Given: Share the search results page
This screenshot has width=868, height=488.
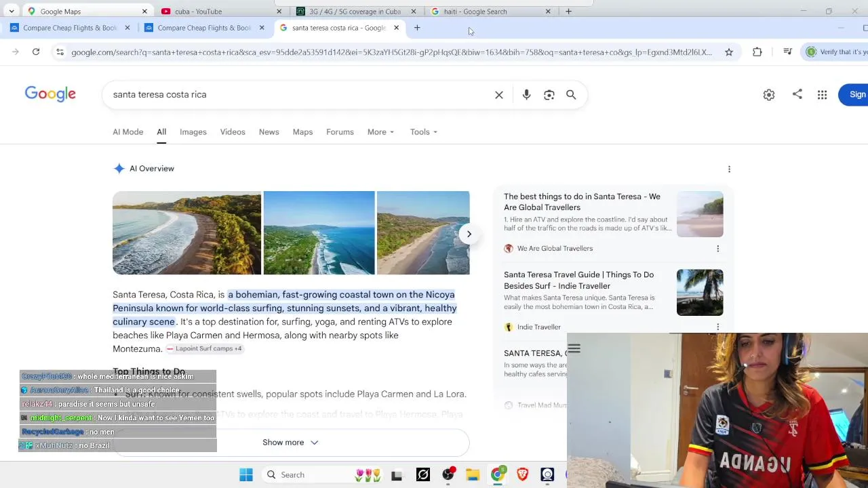Looking at the screenshot, I should (797, 95).
